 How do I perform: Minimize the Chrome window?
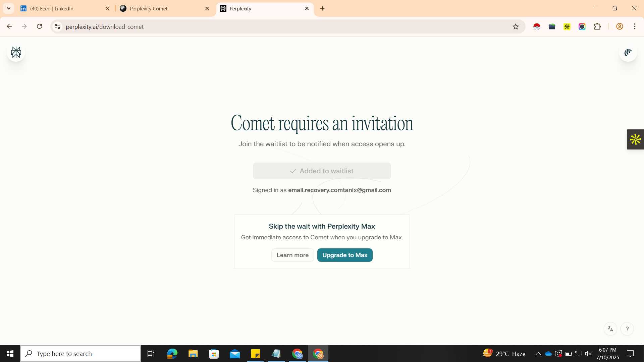pyautogui.click(x=596, y=8)
